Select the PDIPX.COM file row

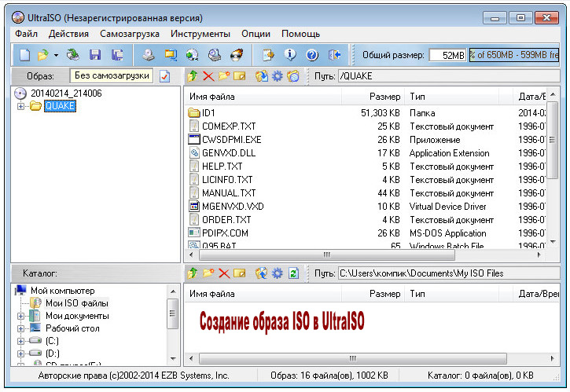point(366,233)
